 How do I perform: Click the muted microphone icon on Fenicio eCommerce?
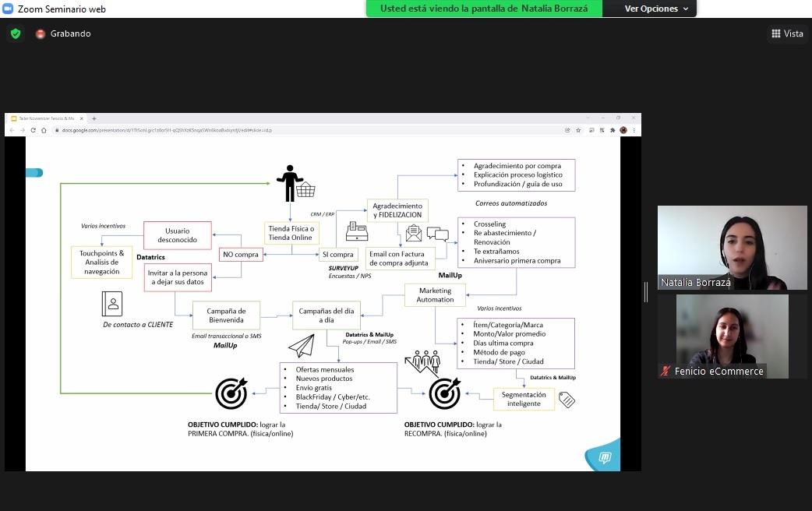click(x=665, y=372)
